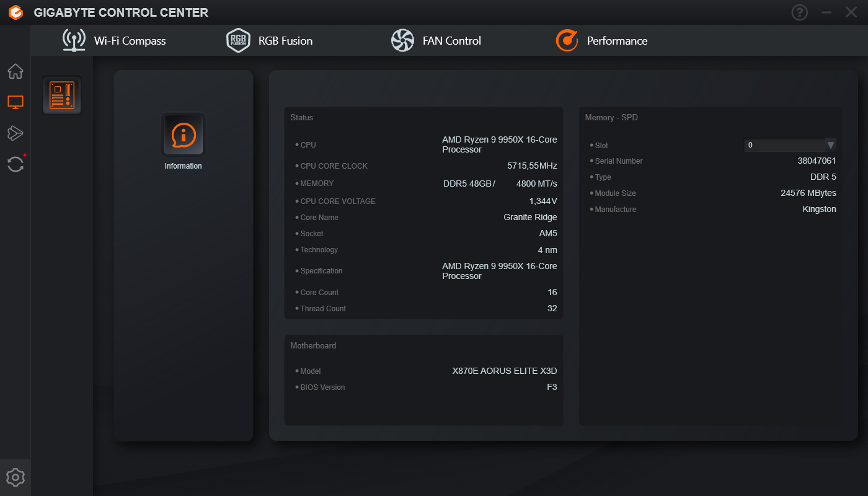
Task: Click the Specification label
Action: (x=321, y=271)
